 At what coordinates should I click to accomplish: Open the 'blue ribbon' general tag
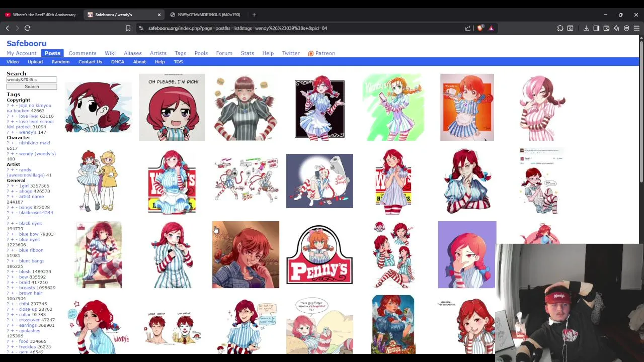coord(31,250)
